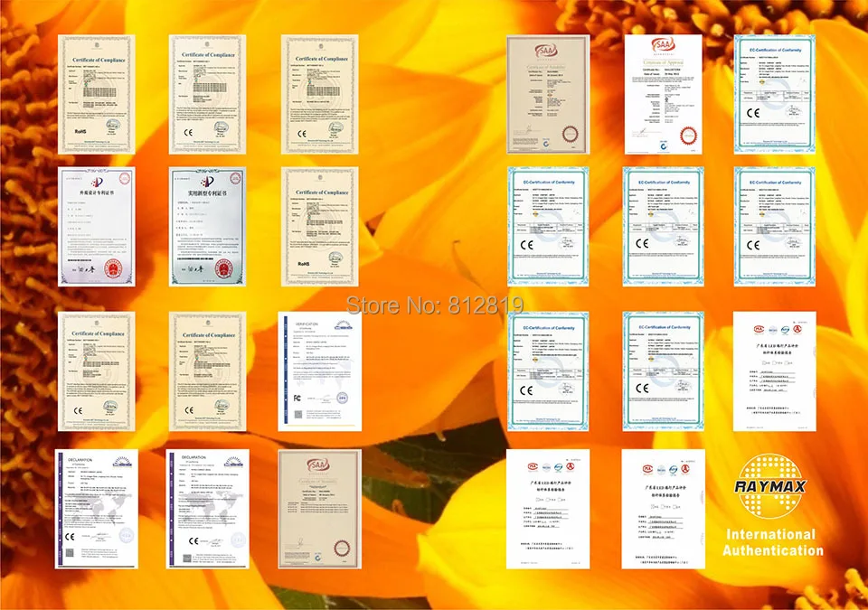Open beige SAA certificate beside white SAA approval
868x610 pixels.
pyautogui.click(x=548, y=95)
